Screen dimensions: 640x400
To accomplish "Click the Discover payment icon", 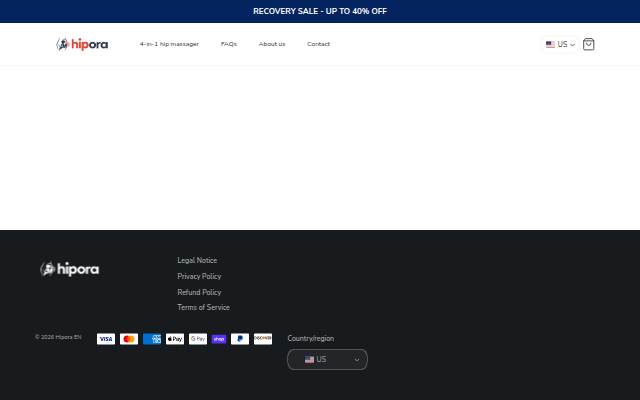I will (263, 339).
